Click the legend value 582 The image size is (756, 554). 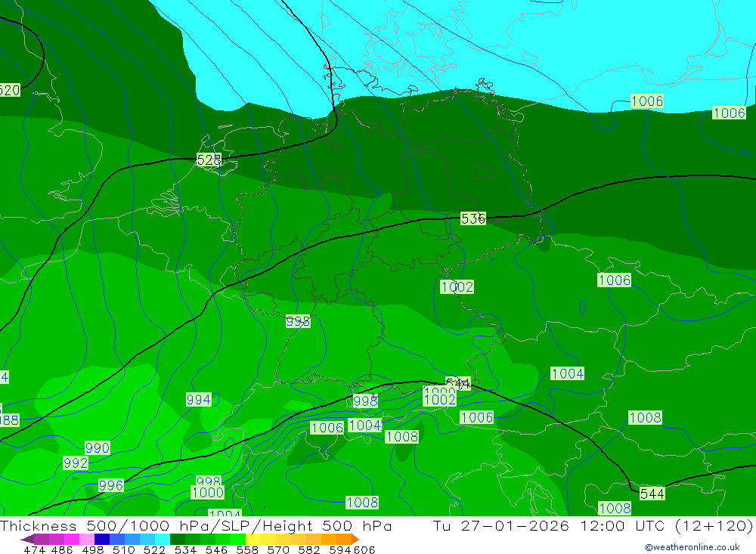[x=308, y=549]
